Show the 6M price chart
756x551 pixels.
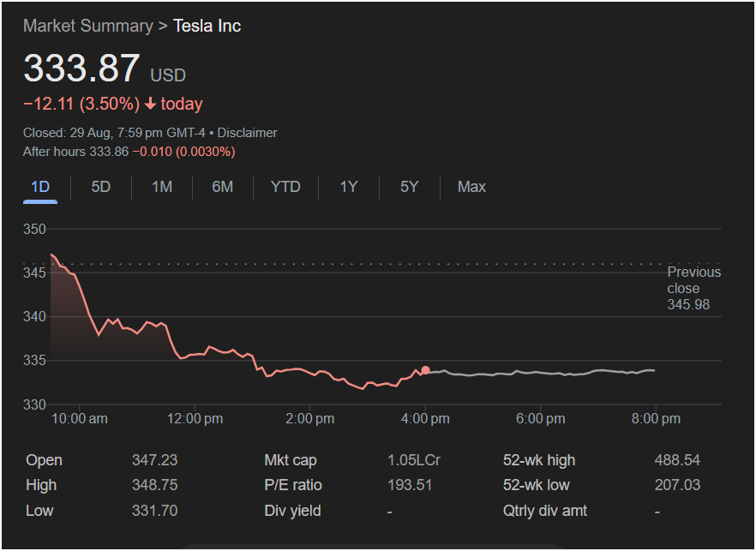tap(223, 187)
